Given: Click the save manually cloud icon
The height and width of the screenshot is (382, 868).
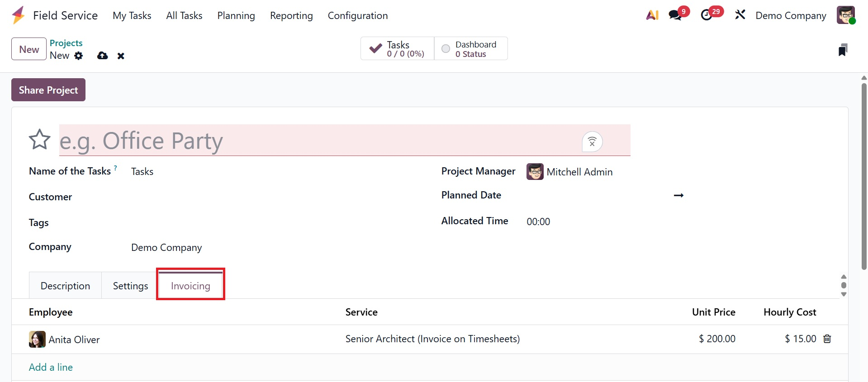Looking at the screenshot, I should click(103, 56).
